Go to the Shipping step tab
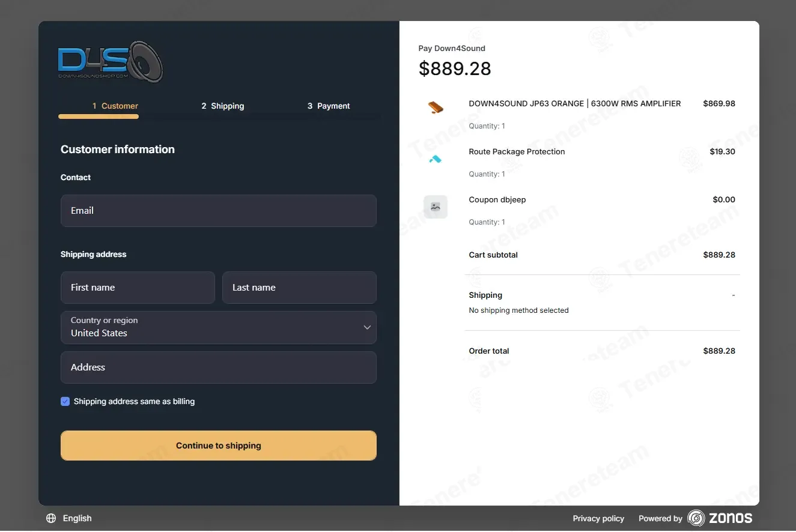This screenshot has width=796, height=532. [x=223, y=106]
